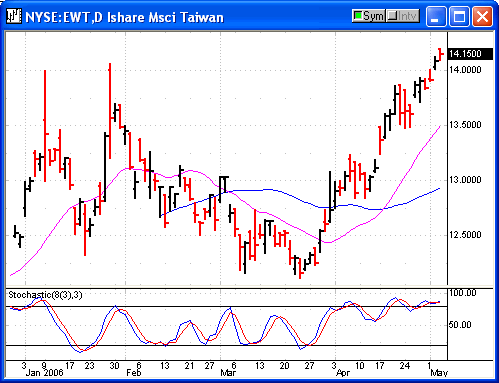Click the 13.5000 price axis label
The image size is (499, 383).
click(x=465, y=125)
